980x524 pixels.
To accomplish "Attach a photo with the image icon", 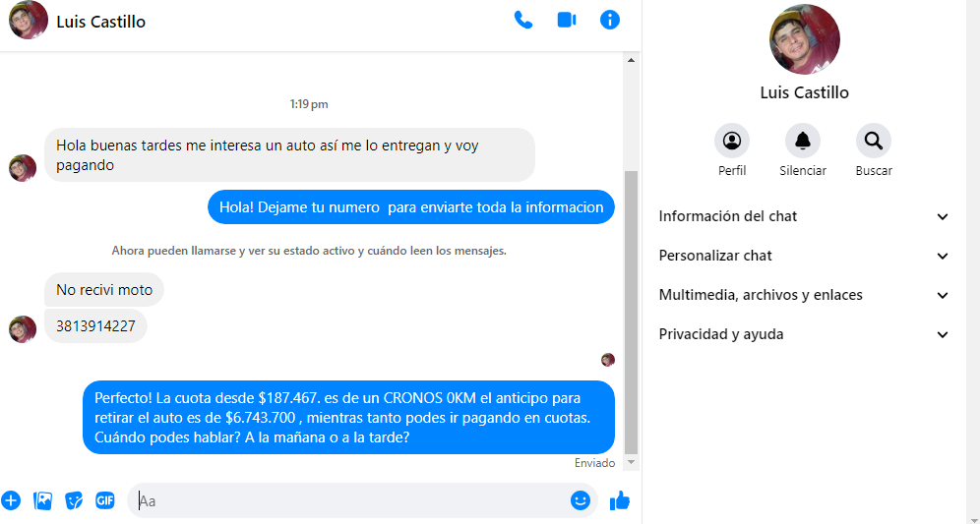I will coord(42,500).
